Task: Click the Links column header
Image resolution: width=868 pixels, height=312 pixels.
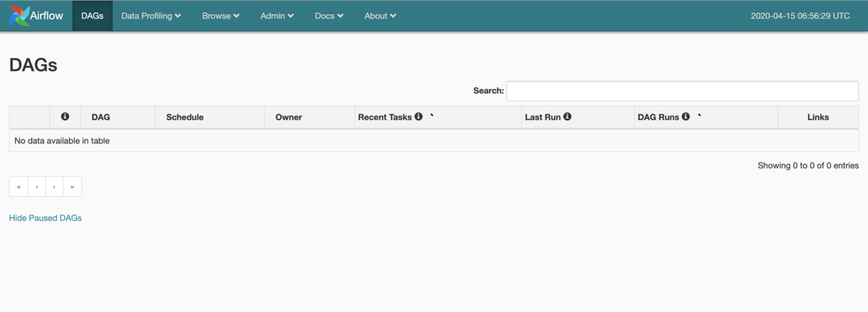Action: (x=818, y=117)
